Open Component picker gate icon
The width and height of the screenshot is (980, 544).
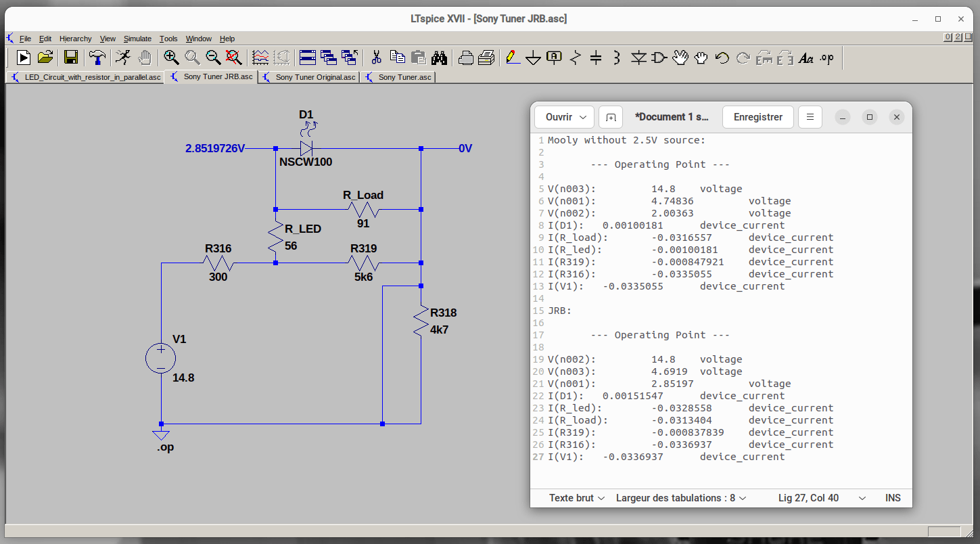point(659,58)
